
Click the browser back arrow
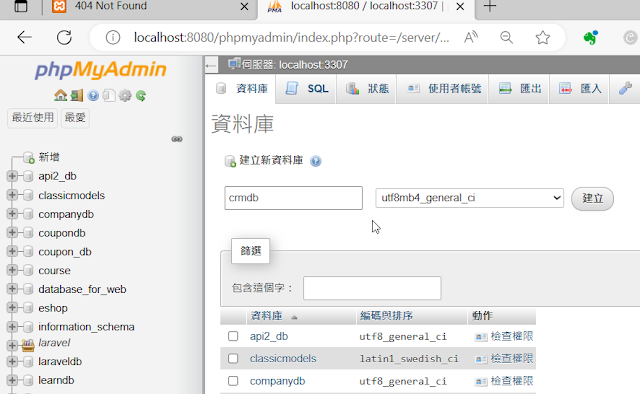(24, 38)
